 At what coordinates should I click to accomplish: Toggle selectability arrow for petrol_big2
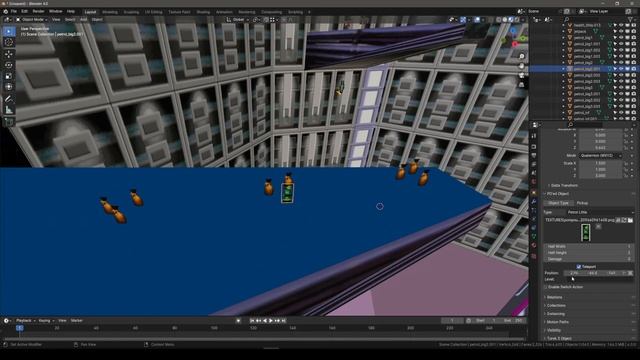(615, 62)
